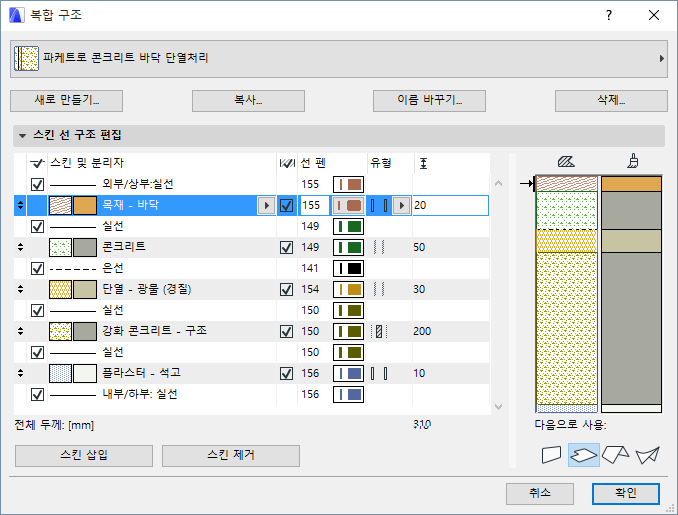
Task: Toggle end-line checkbox for 콘크리트
Action: tap(286, 247)
